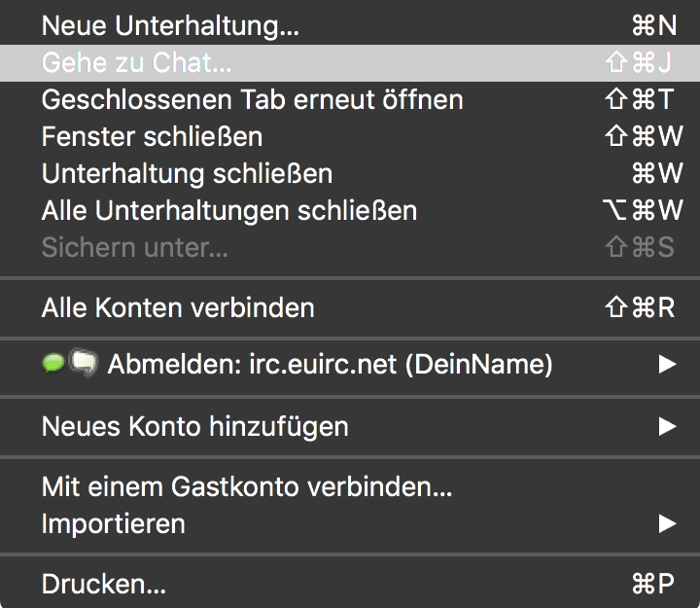
Task: Choose the Neues Konto hinzufügen label
Action: tap(194, 425)
